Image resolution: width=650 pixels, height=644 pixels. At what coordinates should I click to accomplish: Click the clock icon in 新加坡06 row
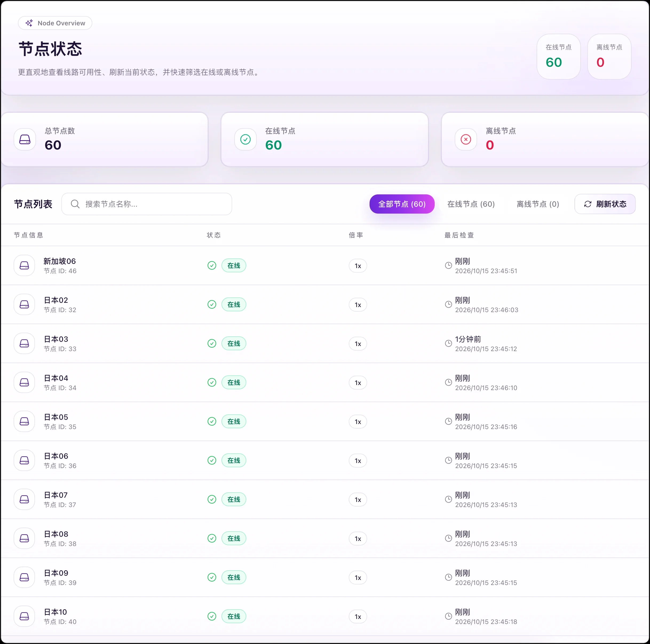point(449,266)
